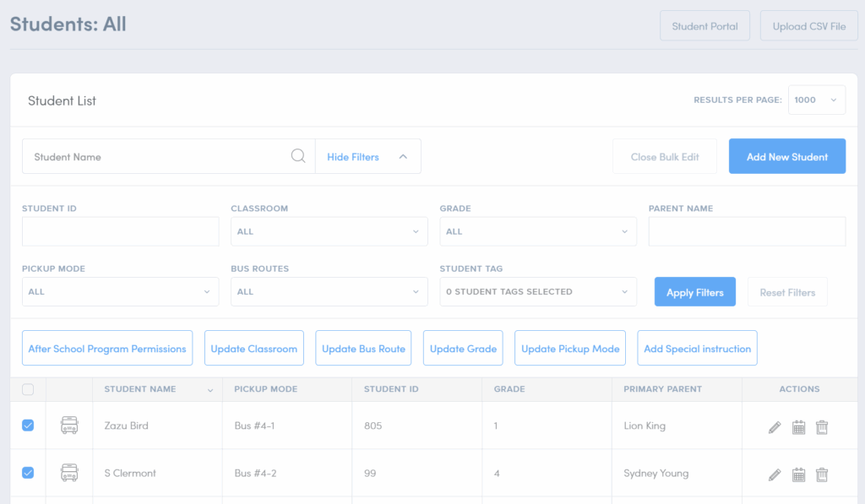Click the name Zazu Bird

click(x=127, y=425)
